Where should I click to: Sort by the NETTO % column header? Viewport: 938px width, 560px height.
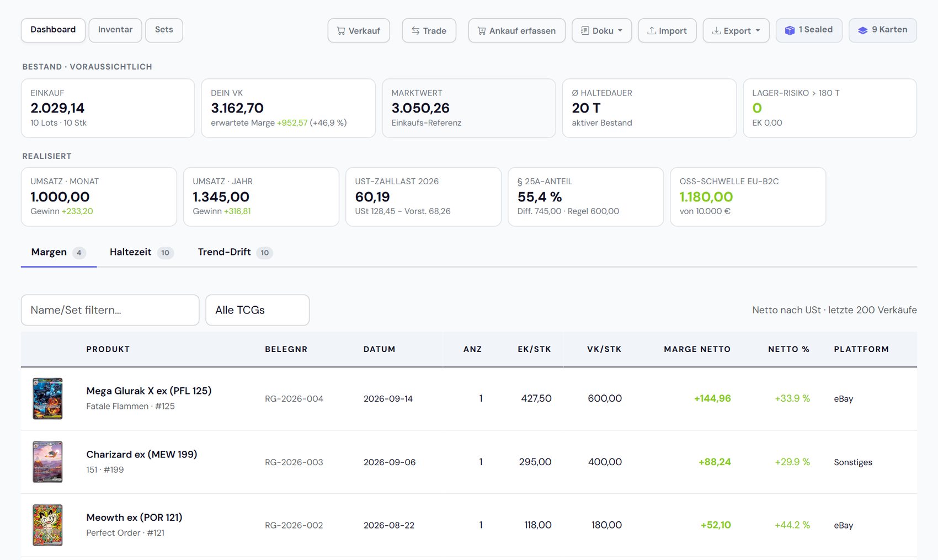788,349
